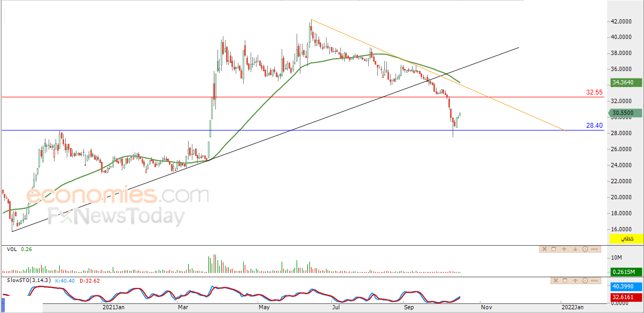Select the VOL indicator label
Viewport: 644px width, 313px height.
pos(11,249)
